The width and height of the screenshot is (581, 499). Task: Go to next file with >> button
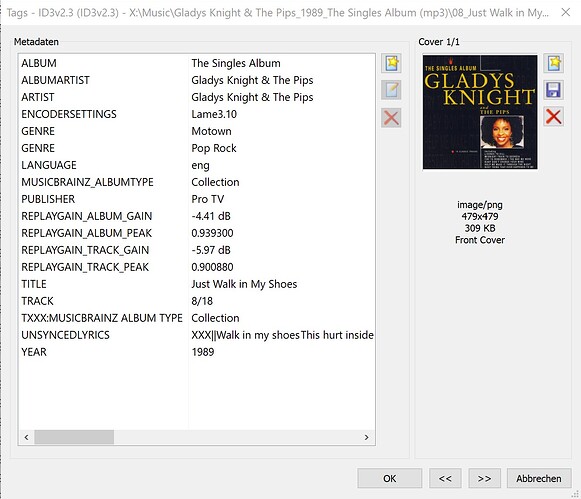coord(484,478)
